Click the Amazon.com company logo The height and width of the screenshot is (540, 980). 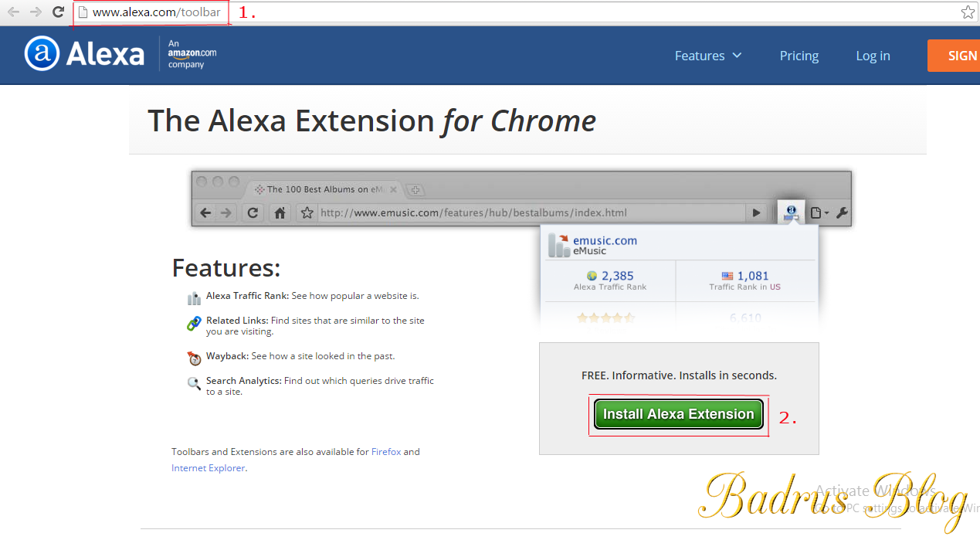pos(190,55)
